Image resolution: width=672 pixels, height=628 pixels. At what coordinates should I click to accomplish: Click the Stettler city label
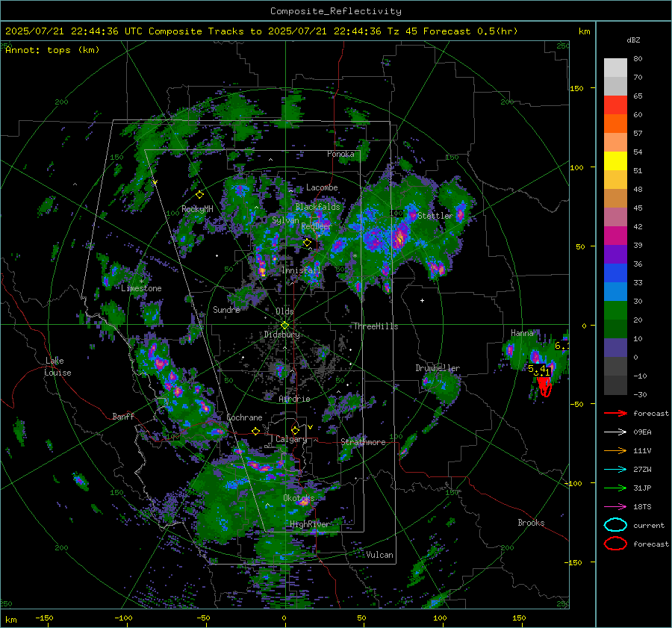[435, 216]
